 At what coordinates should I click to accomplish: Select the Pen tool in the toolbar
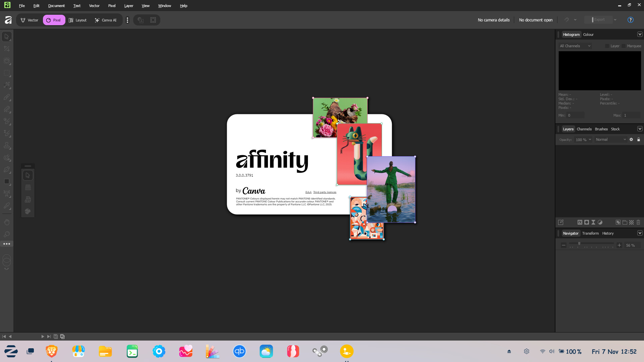click(x=6, y=170)
